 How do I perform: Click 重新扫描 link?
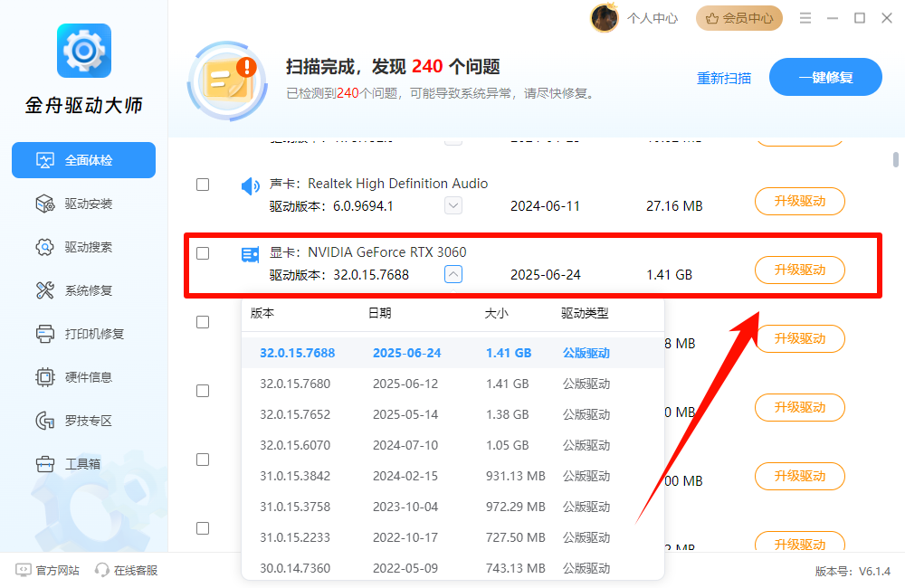coord(724,78)
